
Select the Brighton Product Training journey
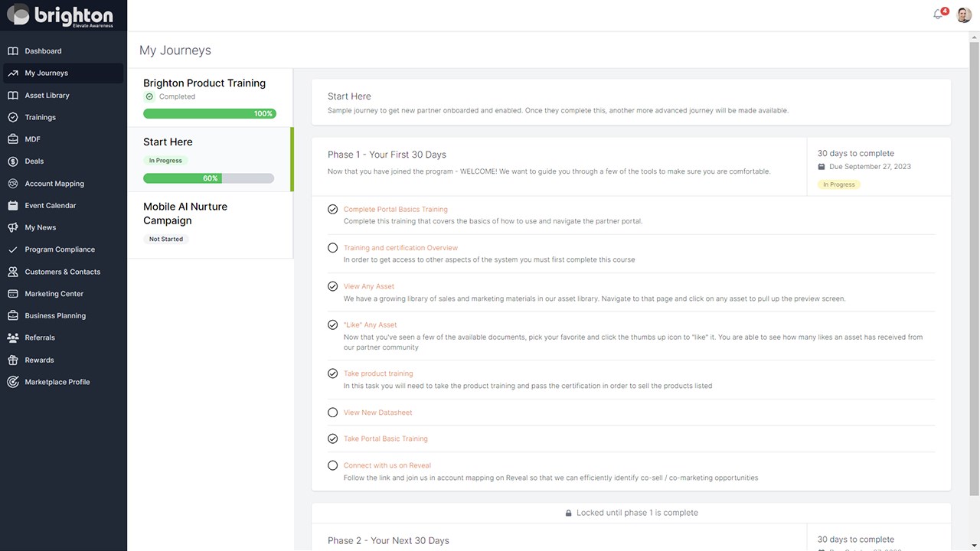(204, 83)
